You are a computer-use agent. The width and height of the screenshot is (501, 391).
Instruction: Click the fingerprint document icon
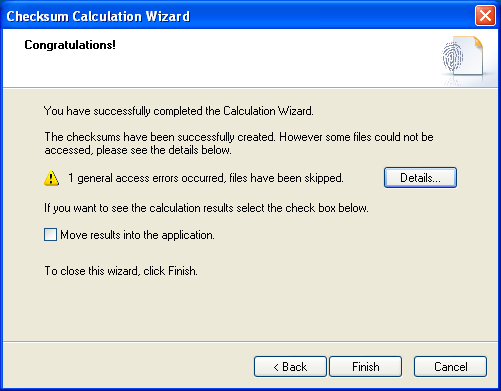463,57
